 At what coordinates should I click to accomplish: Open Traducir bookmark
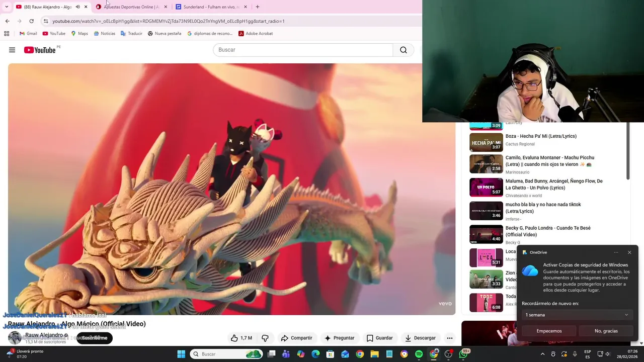(x=131, y=34)
